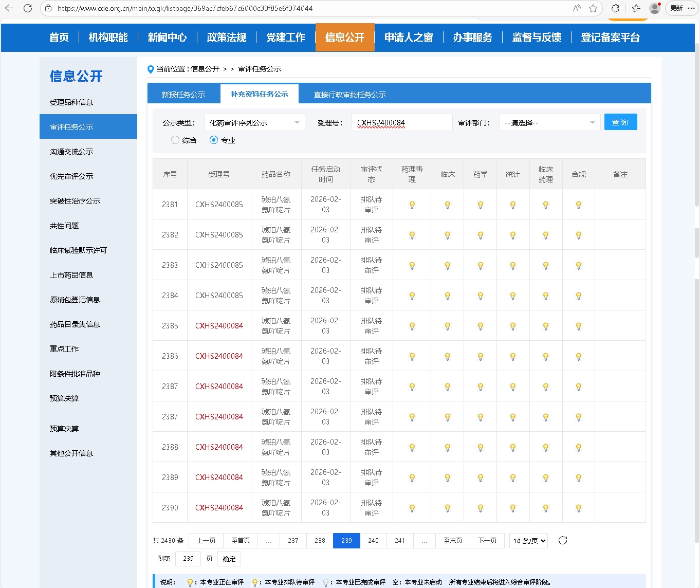Click the favorites star icon in address bar
The height and width of the screenshot is (588, 700).
point(593,8)
